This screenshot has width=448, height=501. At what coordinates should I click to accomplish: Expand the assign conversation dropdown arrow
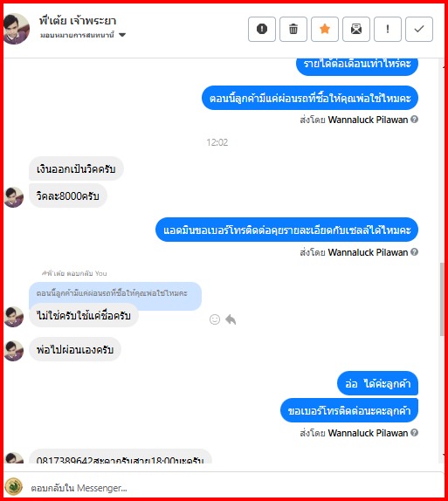tap(122, 35)
